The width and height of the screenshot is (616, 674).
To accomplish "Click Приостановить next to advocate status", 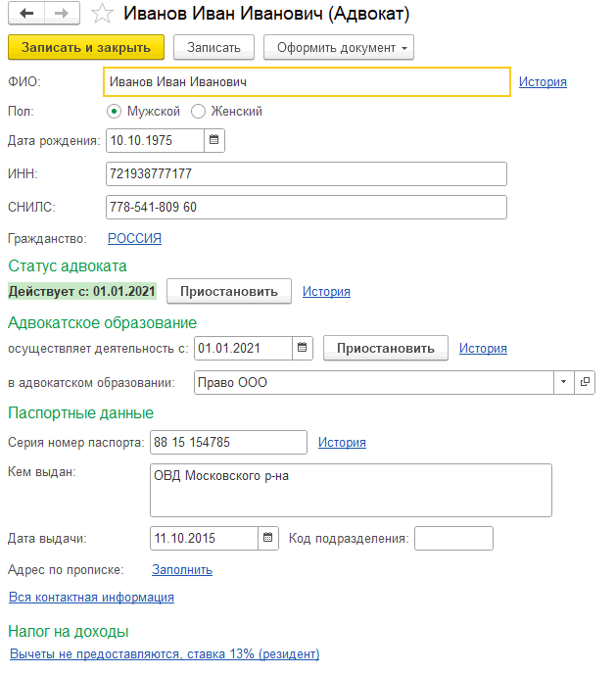I will pyautogui.click(x=229, y=291).
